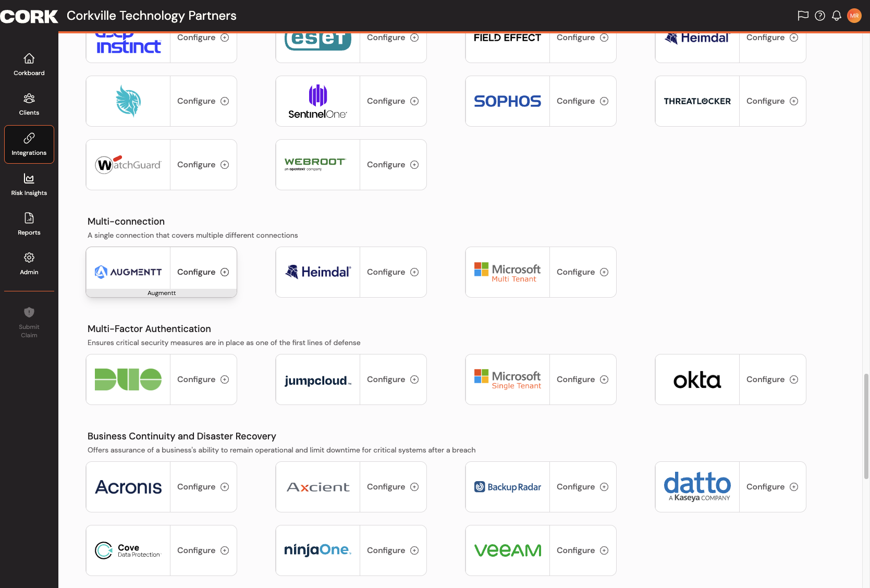Configure the Acronis integration

pyautogui.click(x=203, y=487)
